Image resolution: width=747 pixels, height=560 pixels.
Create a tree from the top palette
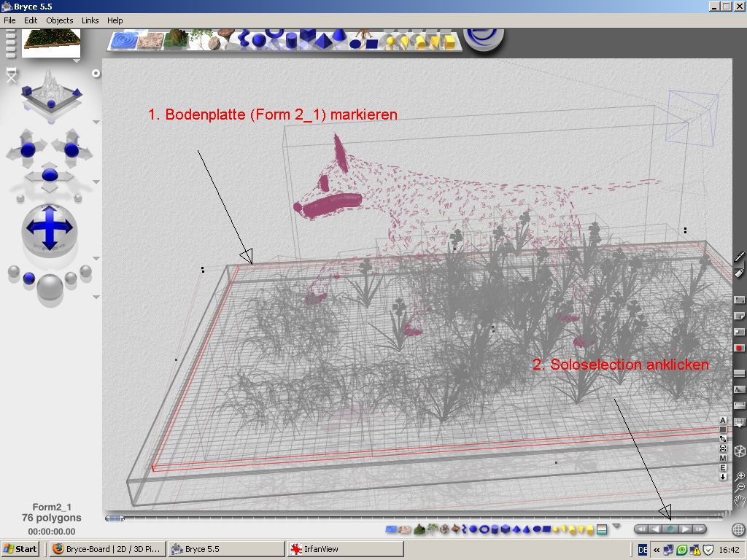(201, 39)
